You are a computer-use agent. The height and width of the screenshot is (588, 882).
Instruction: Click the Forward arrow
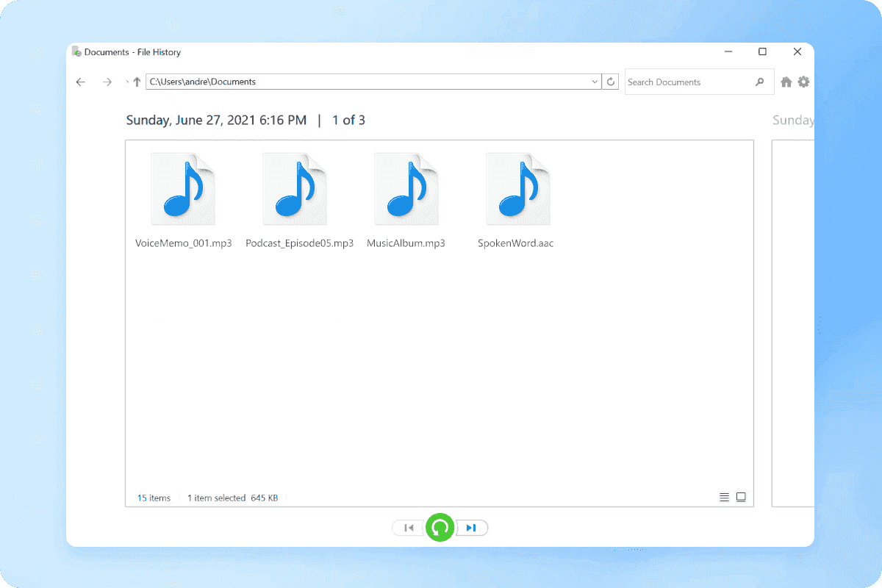click(107, 82)
